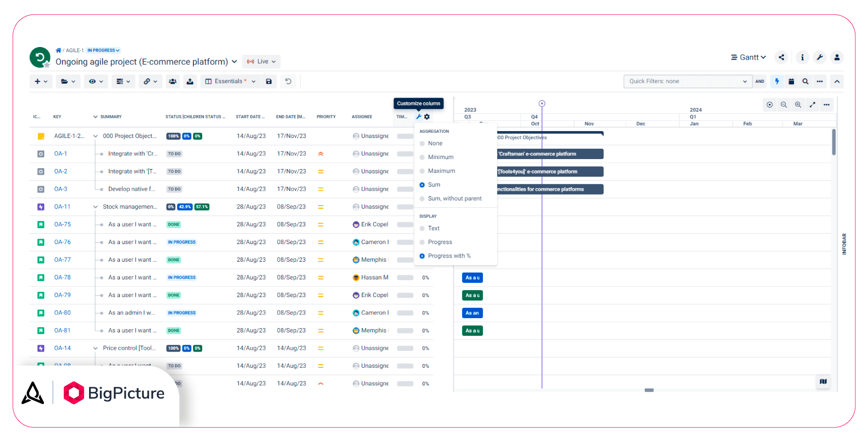This screenshot has height=442, width=868.
Task: Click the progress bar in OA-78 row
Action: [406, 277]
